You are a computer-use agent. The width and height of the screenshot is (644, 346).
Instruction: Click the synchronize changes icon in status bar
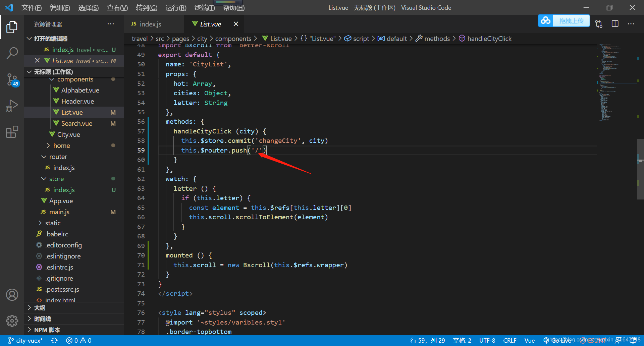click(x=54, y=341)
